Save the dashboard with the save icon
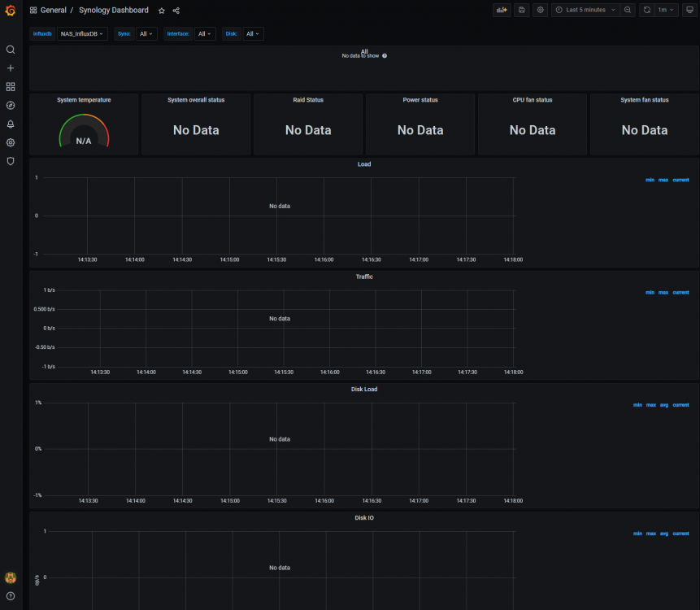 point(521,10)
